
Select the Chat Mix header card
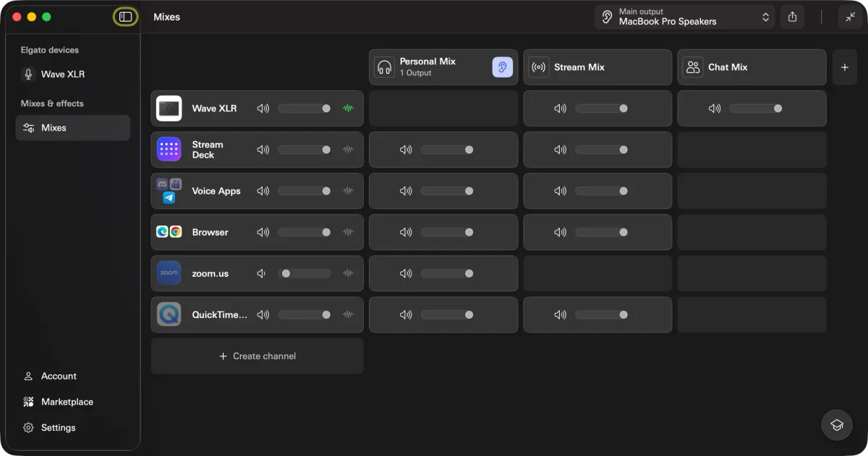pos(752,67)
